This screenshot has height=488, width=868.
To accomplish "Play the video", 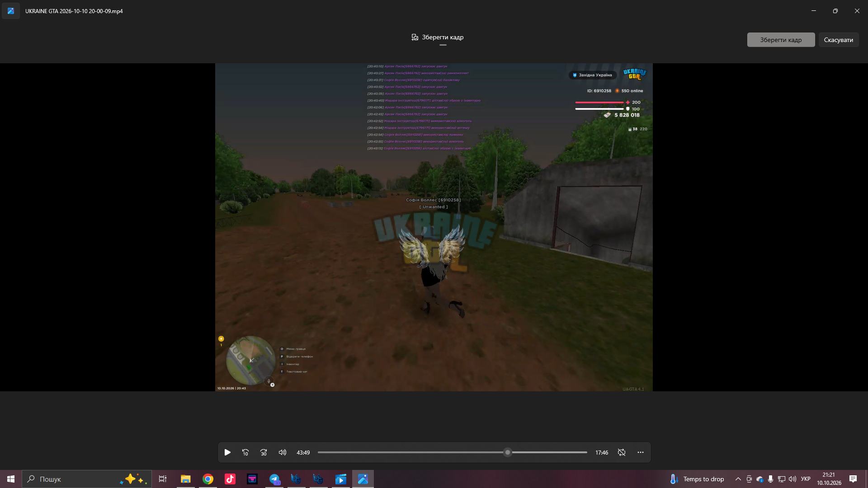I will click(227, 452).
